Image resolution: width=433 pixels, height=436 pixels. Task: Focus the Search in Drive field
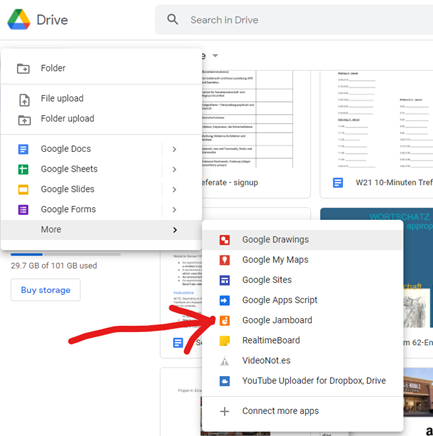[x=293, y=20]
